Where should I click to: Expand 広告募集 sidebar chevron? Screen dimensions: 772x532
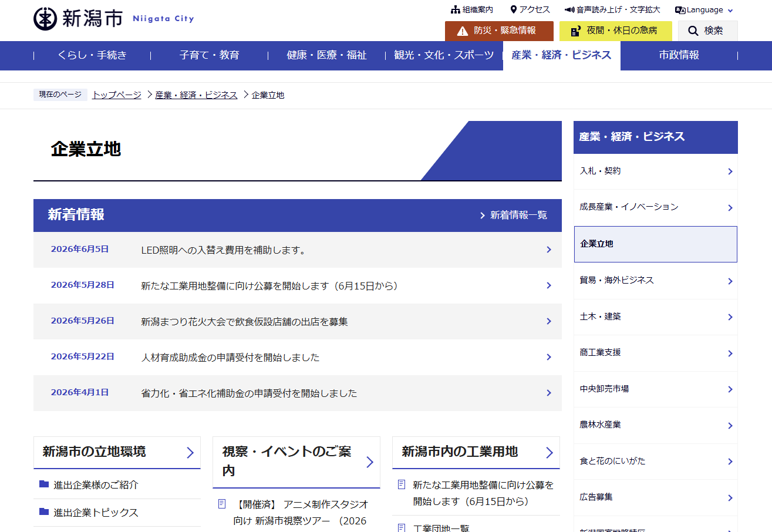pos(730,498)
